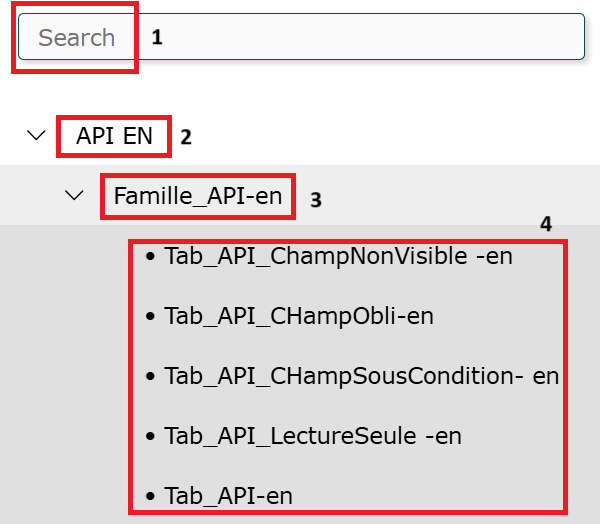
Task: Open Tab_API_CHampObli-en item
Action: [299, 316]
